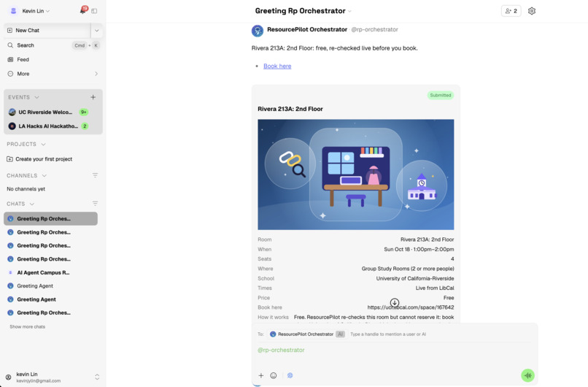Open the non-bold Greeting Agent chat
Image resolution: width=588 pixels, height=387 pixels.
pyautogui.click(x=50, y=286)
